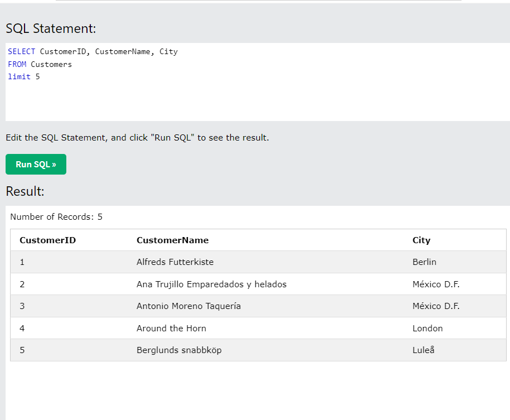This screenshot has height=420, width=510.
Task: Click the CustomerName column header
Action: (x=173, y=240)
